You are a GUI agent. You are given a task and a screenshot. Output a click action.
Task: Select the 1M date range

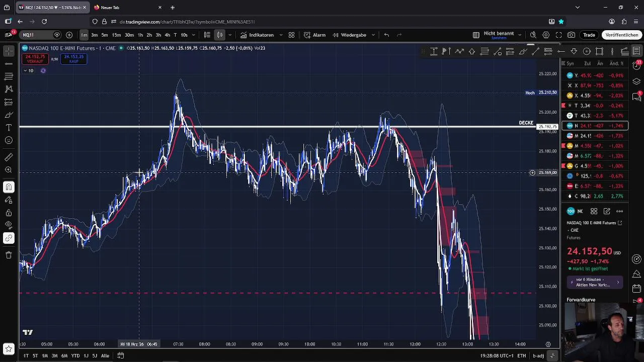[45, 355]
